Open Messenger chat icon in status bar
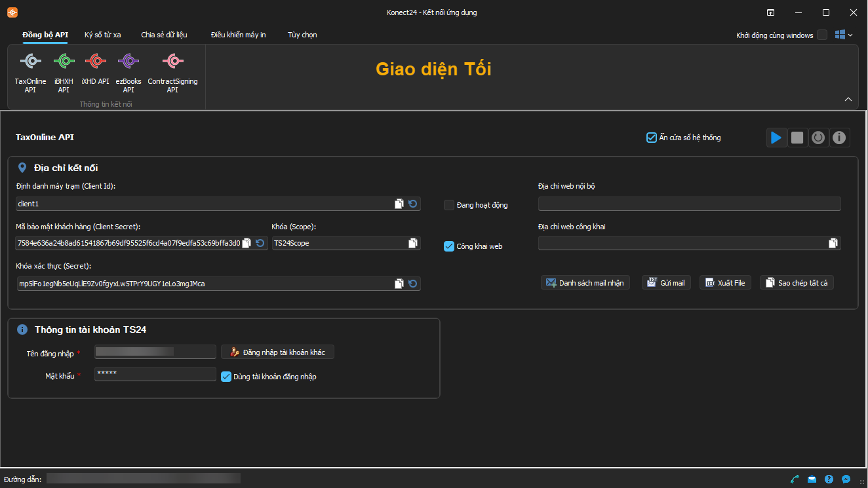 click(846, 479)
